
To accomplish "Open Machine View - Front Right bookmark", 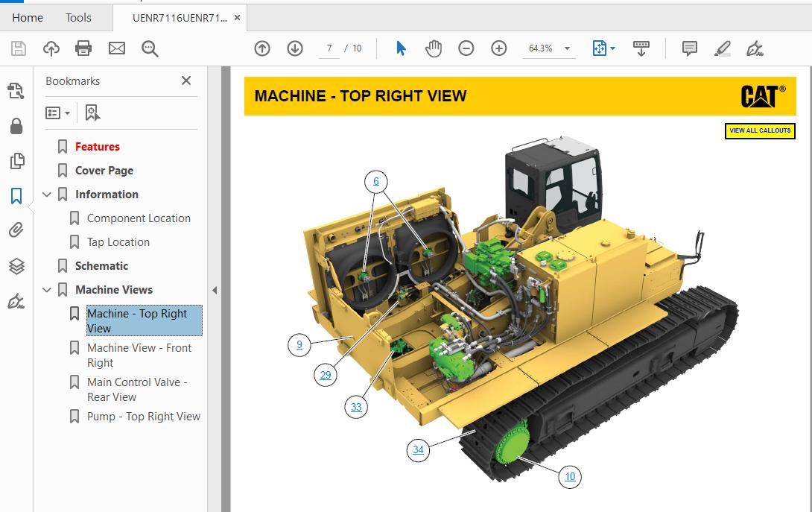I will click(139, 355).
